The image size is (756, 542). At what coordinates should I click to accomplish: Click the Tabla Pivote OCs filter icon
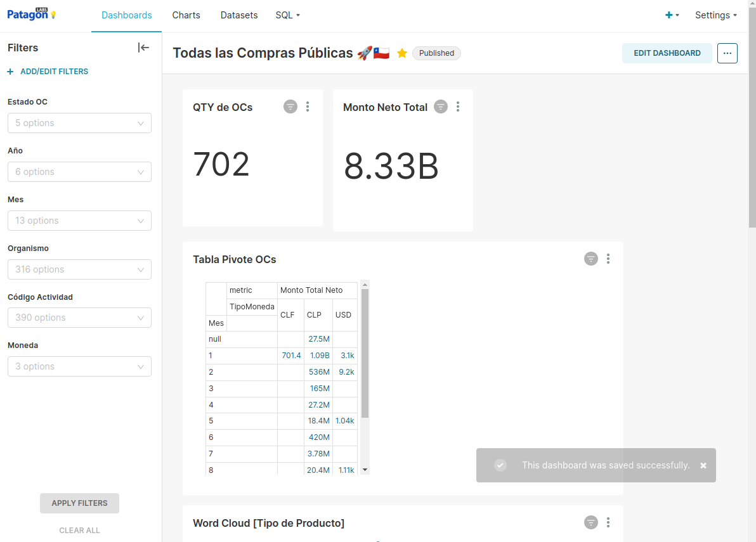click(x=591, y=259)
